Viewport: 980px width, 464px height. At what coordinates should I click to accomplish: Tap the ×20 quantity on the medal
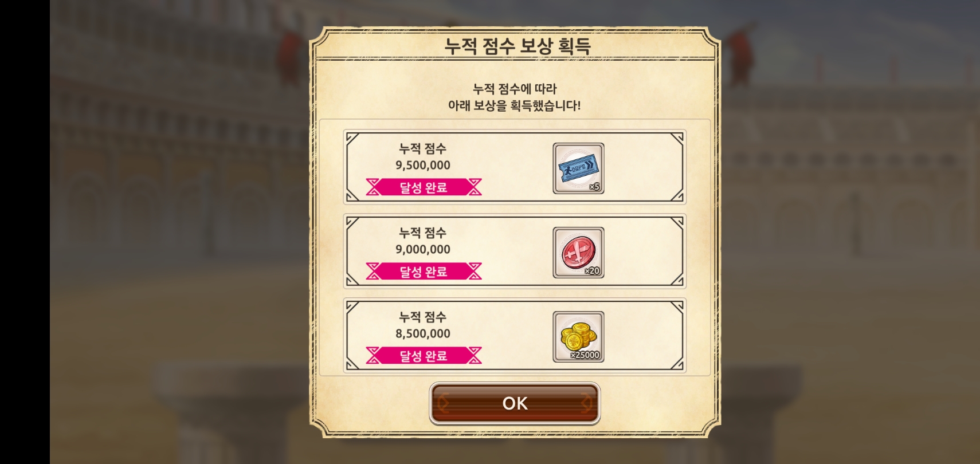(592, 271)
